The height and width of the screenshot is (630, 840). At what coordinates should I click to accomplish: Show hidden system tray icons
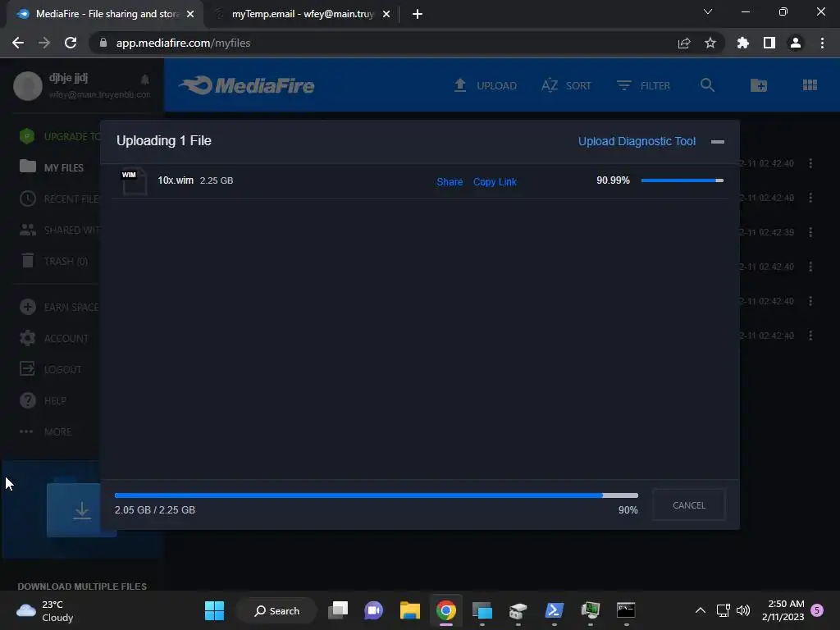701,610
